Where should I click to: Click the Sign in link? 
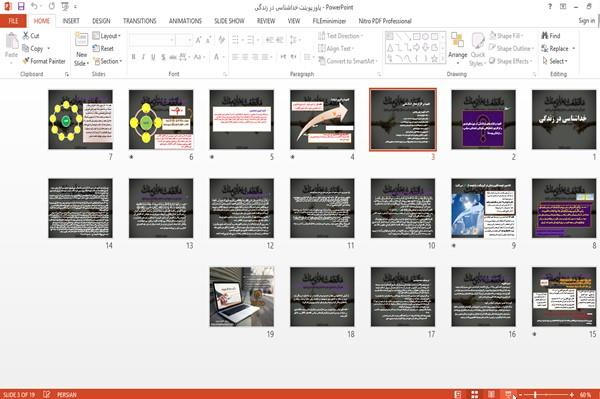[x=587, y=21]
